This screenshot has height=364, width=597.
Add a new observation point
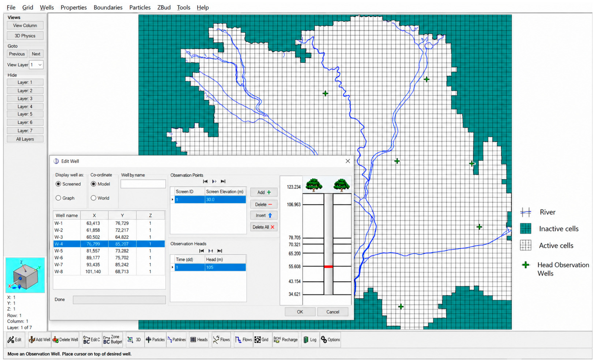(x=264, y=192)
